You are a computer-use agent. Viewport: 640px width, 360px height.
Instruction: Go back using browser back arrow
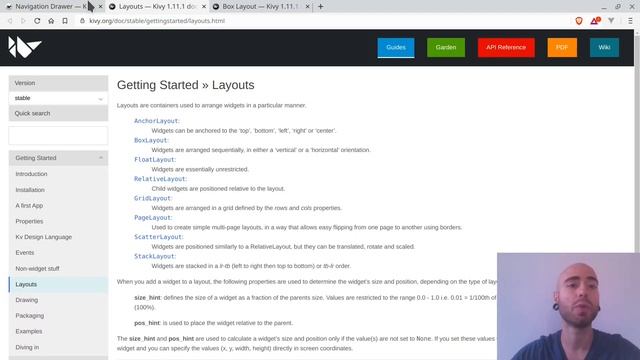[10, 21]
